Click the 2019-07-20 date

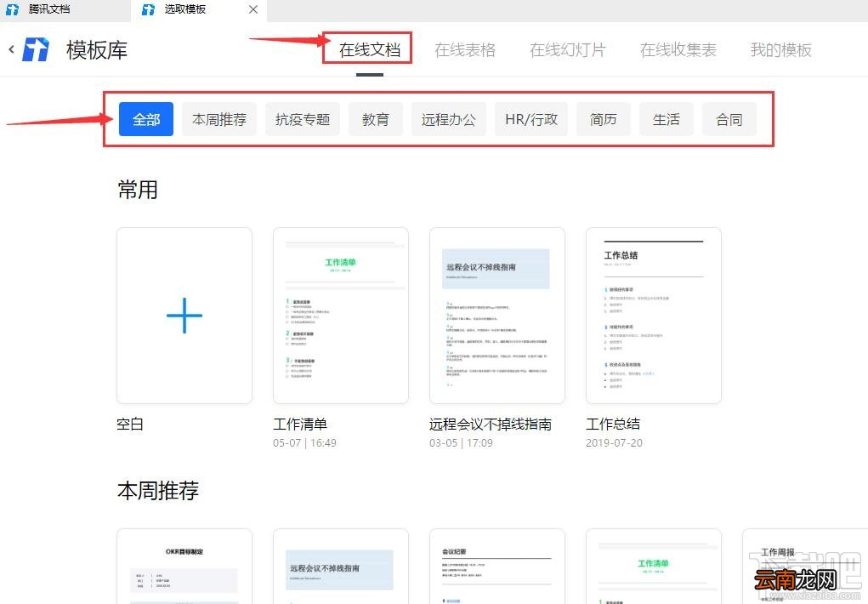(x=614, y=442)
